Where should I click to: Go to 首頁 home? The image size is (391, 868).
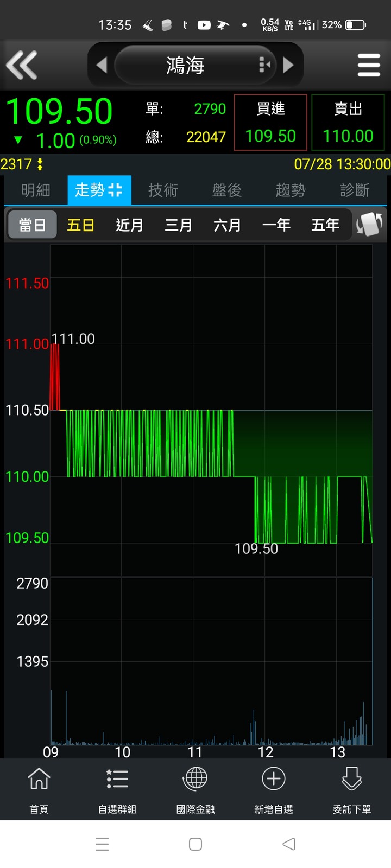(39, 790)
